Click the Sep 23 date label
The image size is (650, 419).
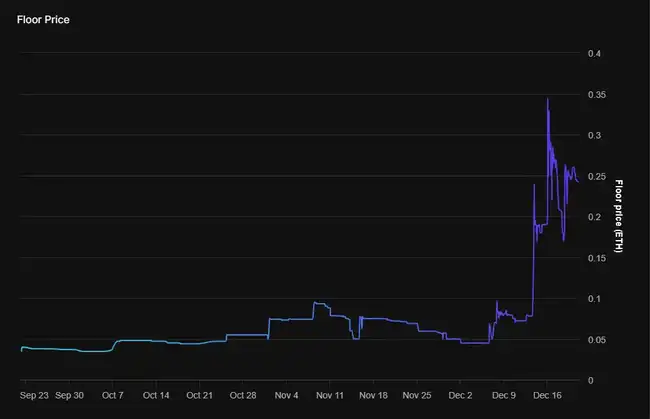pyautogui.click(x=34, y=395)
